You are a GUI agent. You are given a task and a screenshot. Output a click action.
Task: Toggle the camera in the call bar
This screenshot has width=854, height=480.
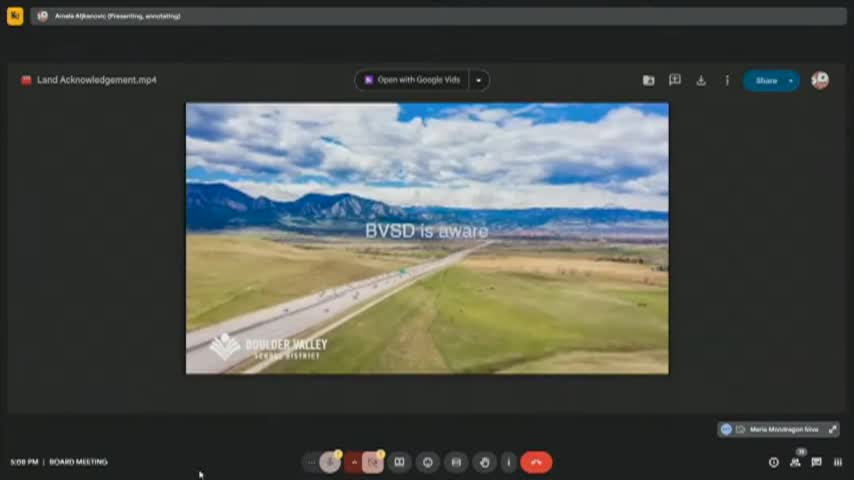coord(373,462)
